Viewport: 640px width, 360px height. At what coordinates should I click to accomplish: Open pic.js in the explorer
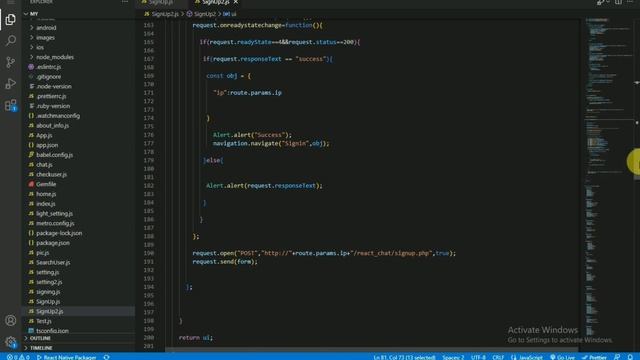[x=42, y=253]
